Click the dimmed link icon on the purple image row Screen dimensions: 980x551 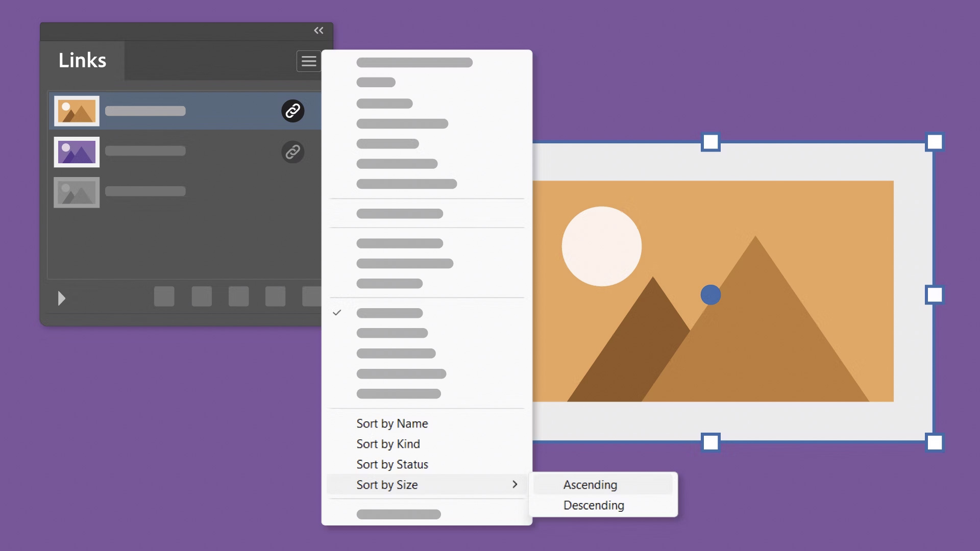coord(292,152)
